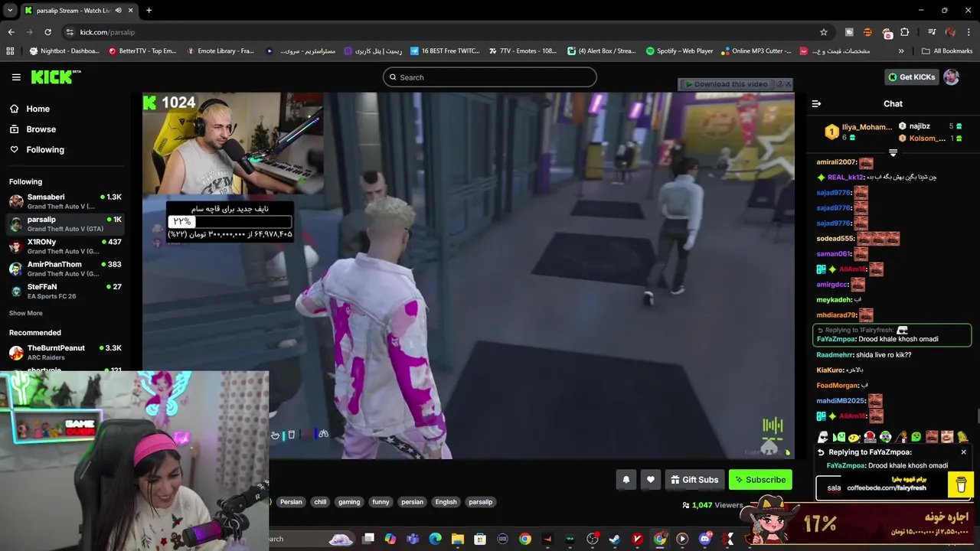Expand the bookmarks overflow chevron
Viewport: 980px width, 551px height.
900,51
